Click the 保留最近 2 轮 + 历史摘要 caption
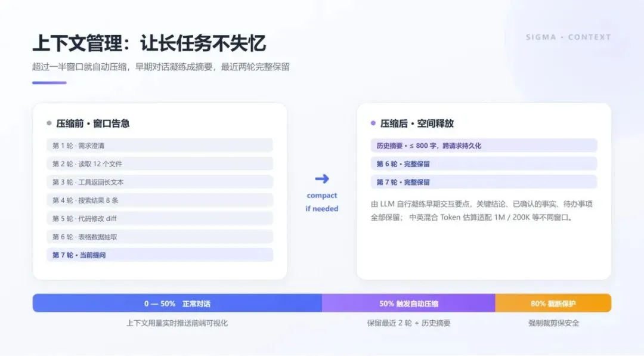This screenshot has width=644, height=356. pos(408,323)
